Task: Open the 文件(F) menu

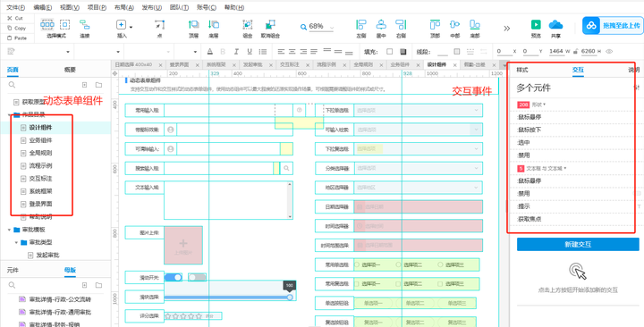Action: coord(15,7)
